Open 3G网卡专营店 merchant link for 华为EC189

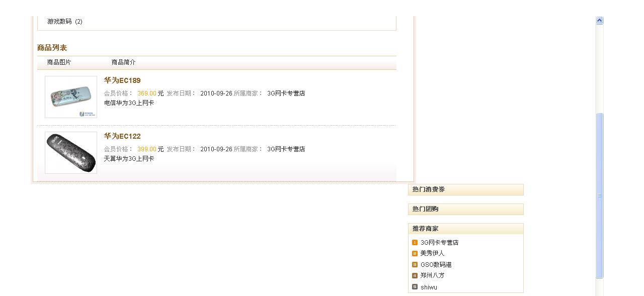click(x=286, y=93)
